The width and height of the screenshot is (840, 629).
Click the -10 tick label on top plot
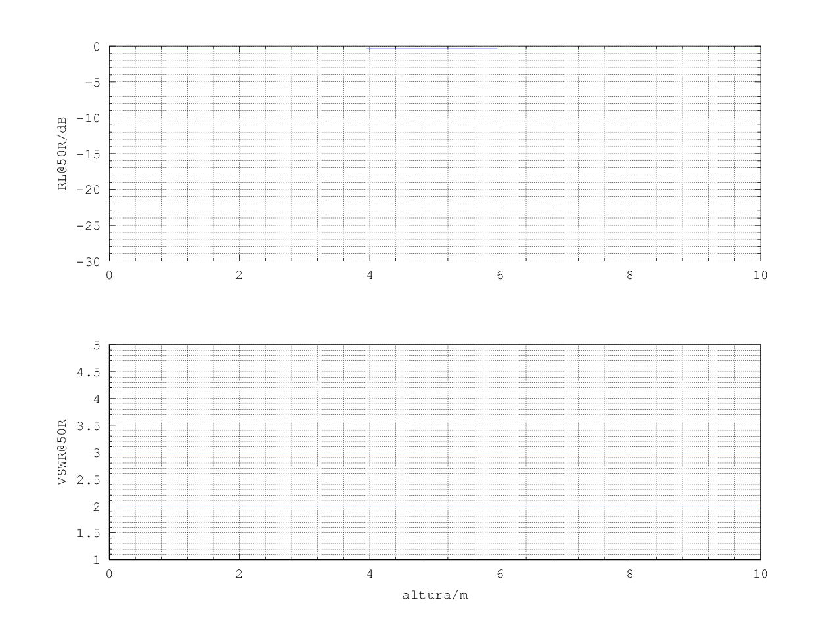click(x=88, y=118)
